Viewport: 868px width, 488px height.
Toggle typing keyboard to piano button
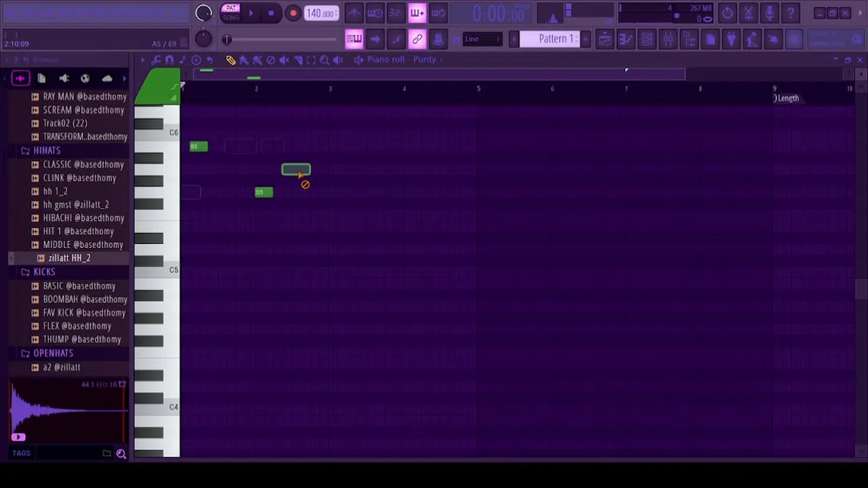(354, 39)
